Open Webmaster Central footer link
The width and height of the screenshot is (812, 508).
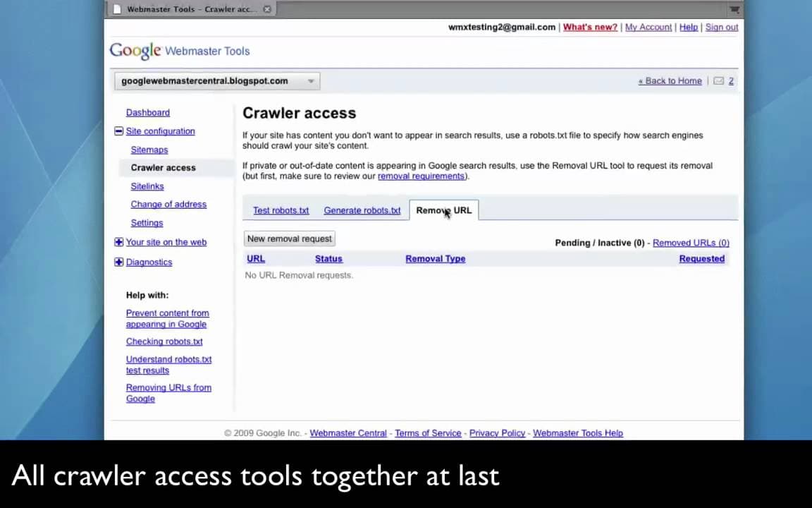coord(348,433)
